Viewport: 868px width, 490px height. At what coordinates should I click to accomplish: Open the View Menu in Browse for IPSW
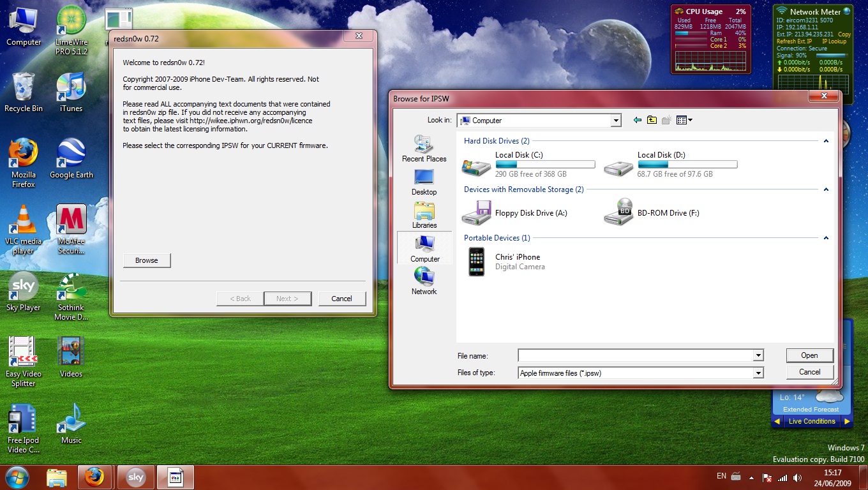click(x=684, y=120)
